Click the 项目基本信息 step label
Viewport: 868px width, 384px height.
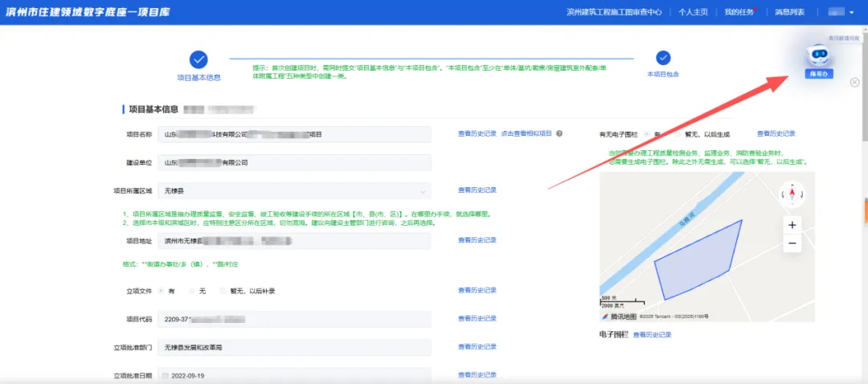coord(199,78)
